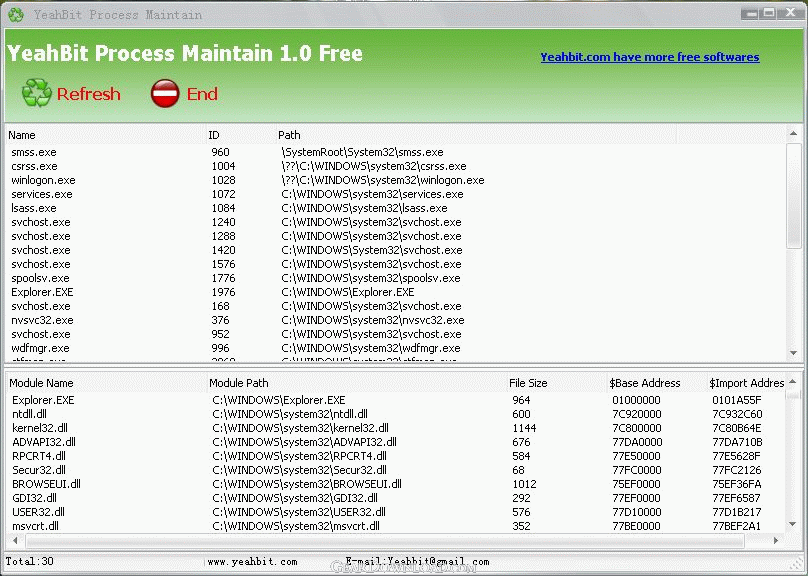Click the process list scroll down arrow
808x576 pixels.
click(794, 353)
